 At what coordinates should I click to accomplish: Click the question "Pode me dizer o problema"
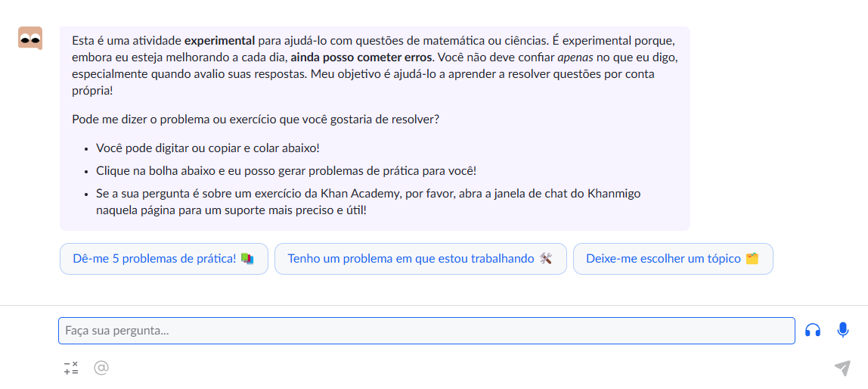[256, 119]
